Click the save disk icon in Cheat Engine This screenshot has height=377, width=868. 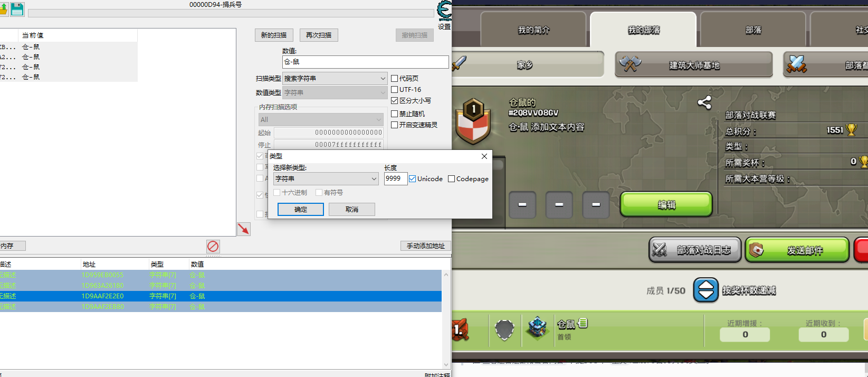click(x=17, y=9)
